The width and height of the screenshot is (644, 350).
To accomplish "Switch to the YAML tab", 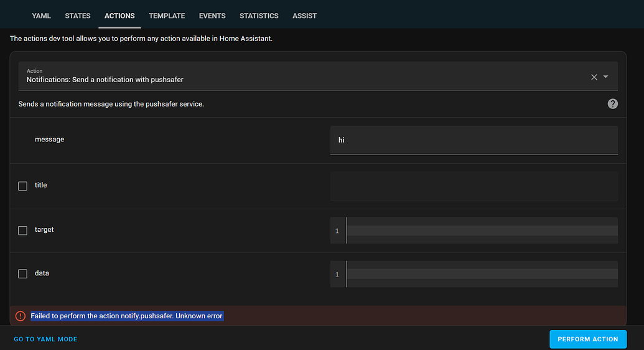I will pos(42,16).
